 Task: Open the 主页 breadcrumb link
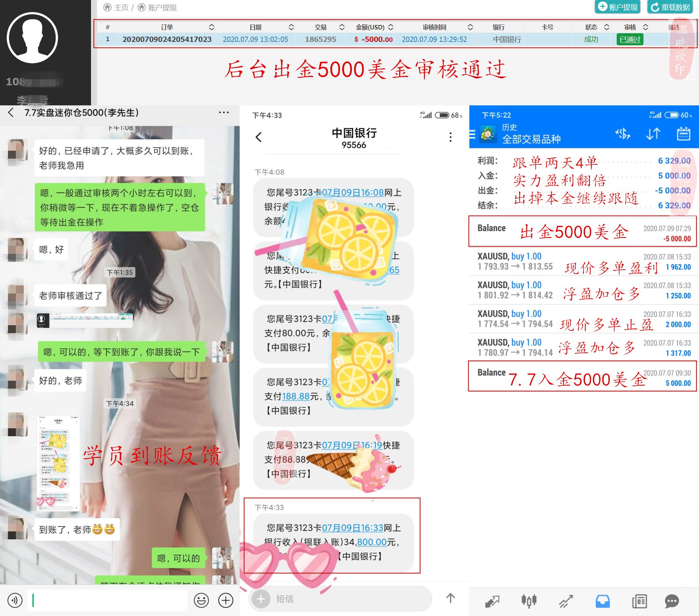pyautogui.click(x=116, y=8)
